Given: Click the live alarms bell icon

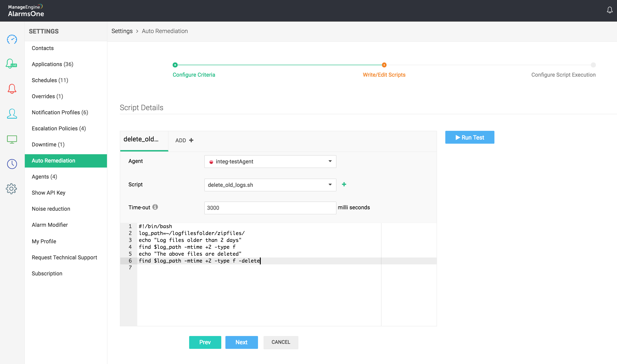Looking at the screenshot, I should 11,64.
